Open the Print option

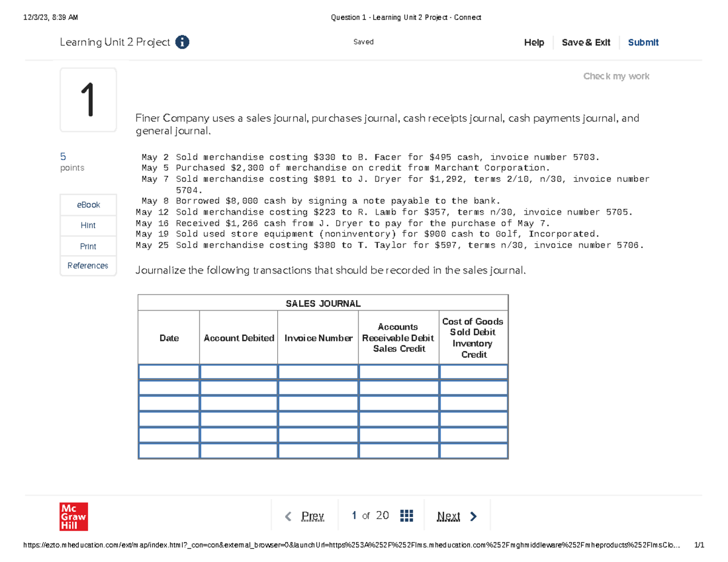pyautogui.click(x=88, y=246)
